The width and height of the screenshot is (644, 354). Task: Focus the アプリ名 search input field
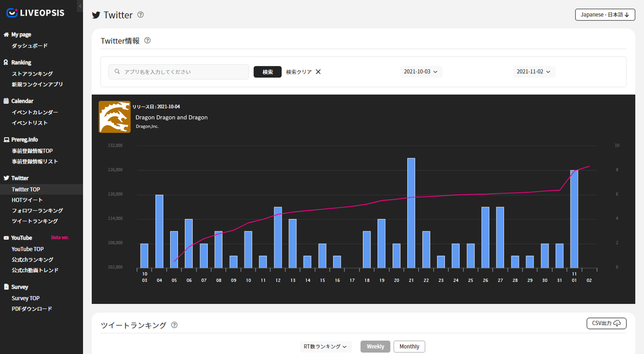pos(179,72)
